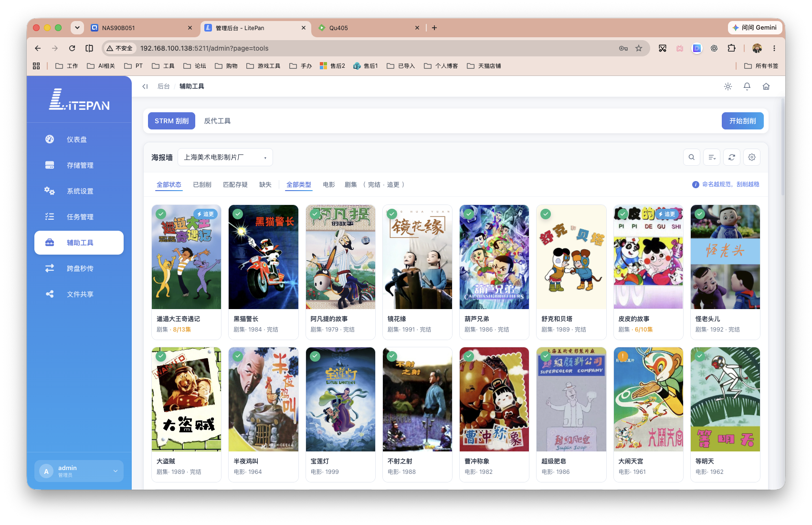Click the 问问 Gemini button
812x525 pixels.
point(755,28)
